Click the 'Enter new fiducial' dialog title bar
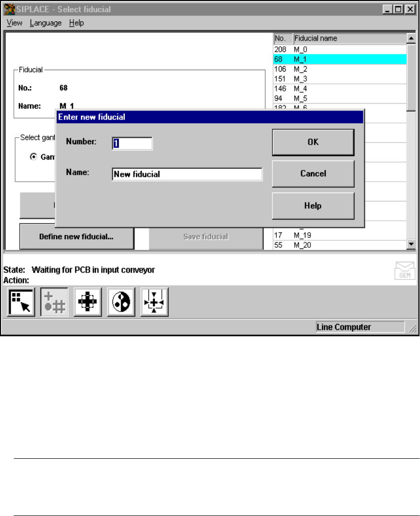 tap(210, 117)
